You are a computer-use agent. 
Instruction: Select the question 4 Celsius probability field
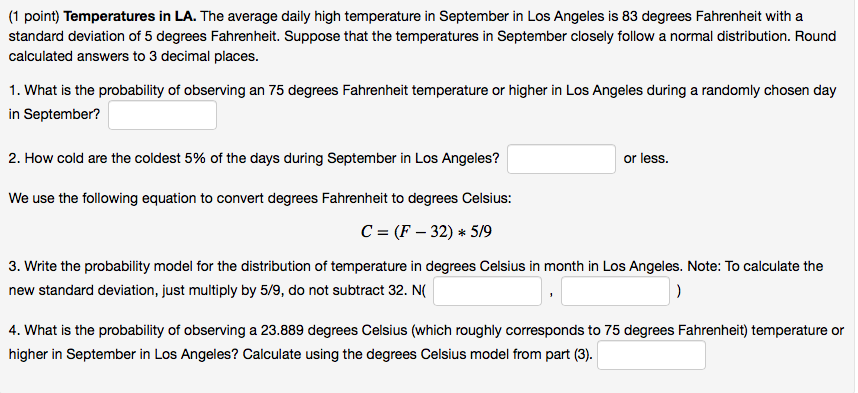(x=651, y=355)
